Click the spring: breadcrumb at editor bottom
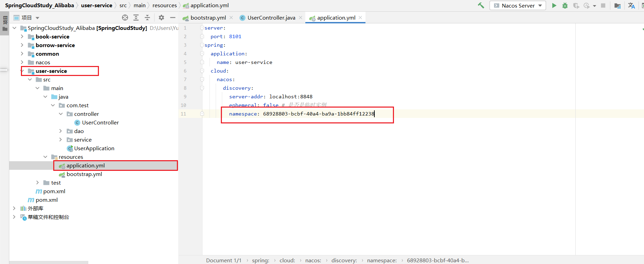The image size is (644, 264). 261,260
